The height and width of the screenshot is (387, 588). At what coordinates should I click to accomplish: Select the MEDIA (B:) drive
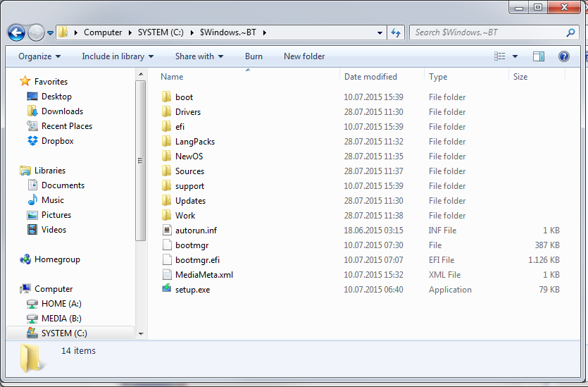[x=61, y=319]
